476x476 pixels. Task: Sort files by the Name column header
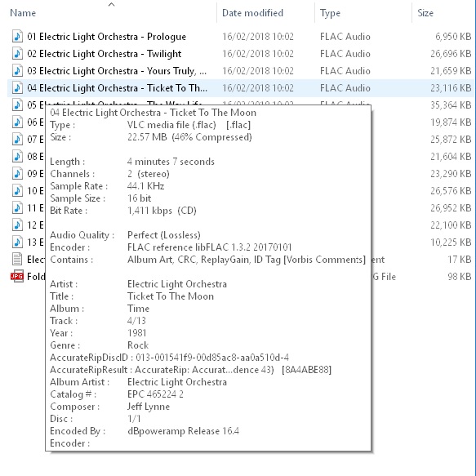(x=23, y=13)
